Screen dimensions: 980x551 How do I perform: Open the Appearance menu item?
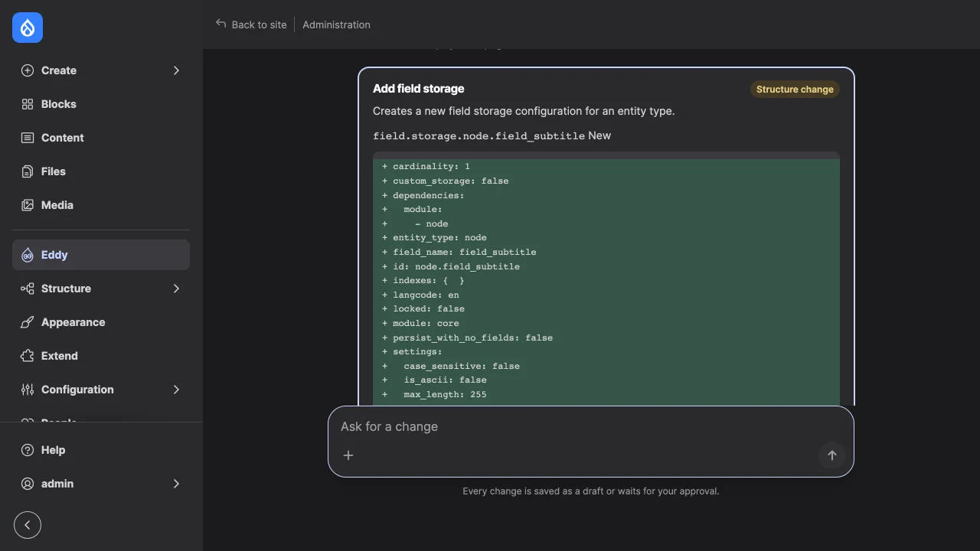pos(101,322)
